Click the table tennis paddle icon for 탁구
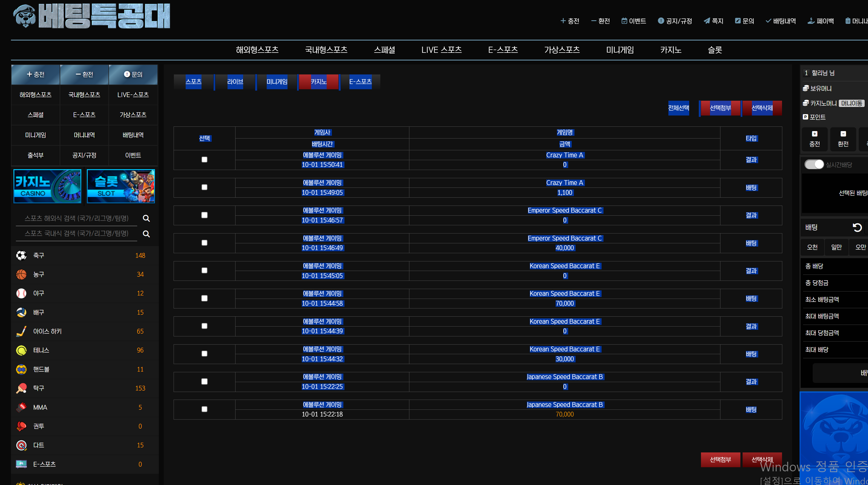Viewport: 868px width, 485px height. (x=21, y=388)
